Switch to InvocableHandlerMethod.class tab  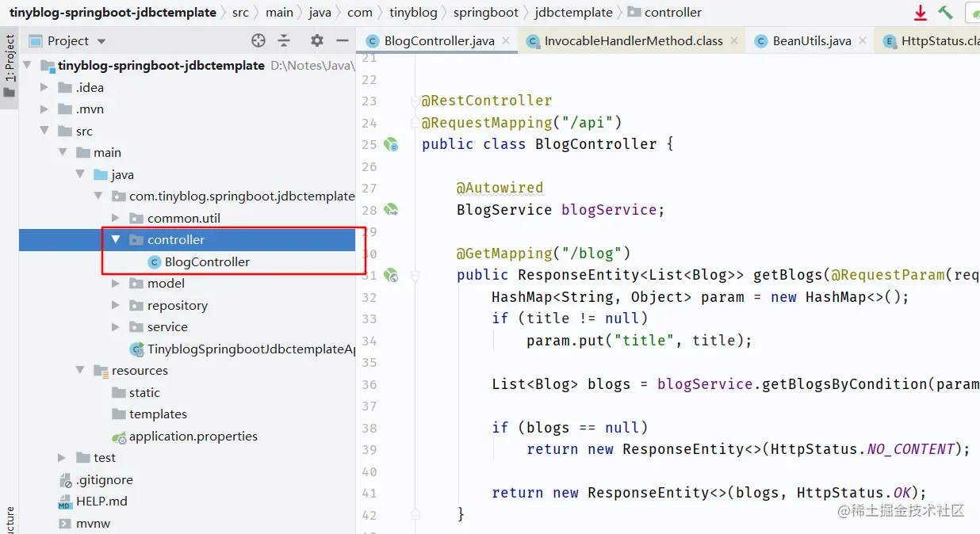point(633,41)
